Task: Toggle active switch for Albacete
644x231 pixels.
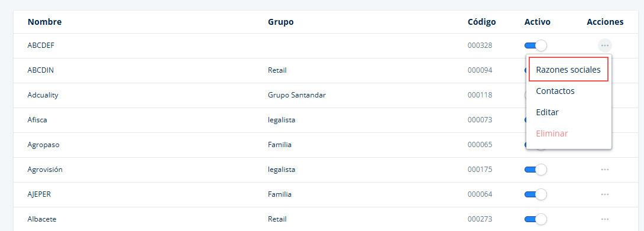Action: click(536, 219)
